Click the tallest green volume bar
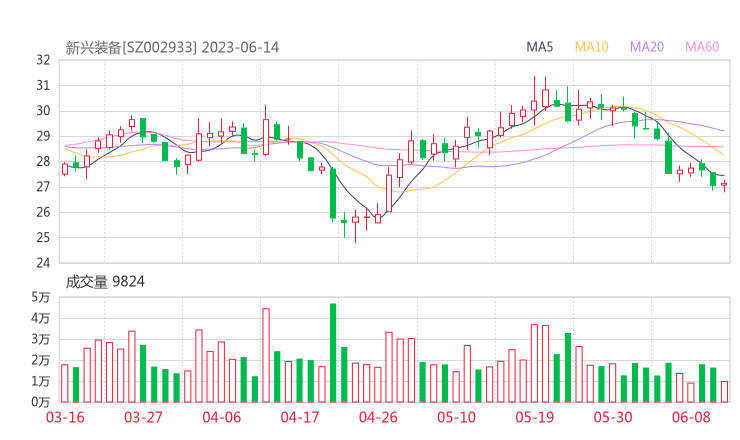 coord(333,353)
